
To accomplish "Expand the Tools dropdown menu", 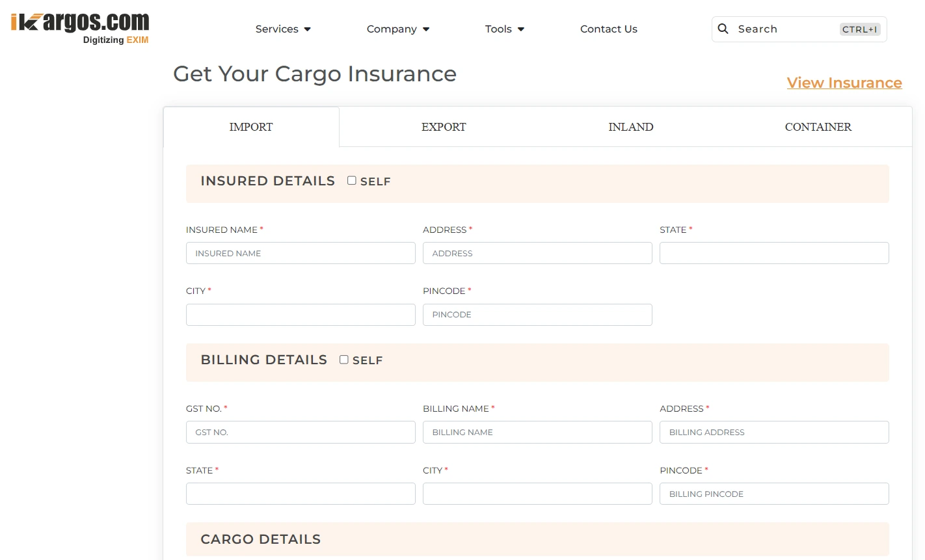I will point(505,29).
